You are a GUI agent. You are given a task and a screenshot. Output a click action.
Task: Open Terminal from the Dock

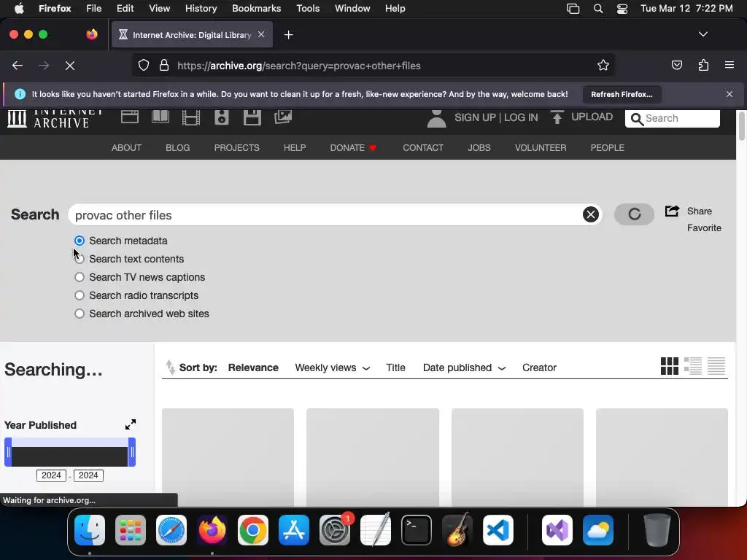(417, 530)
